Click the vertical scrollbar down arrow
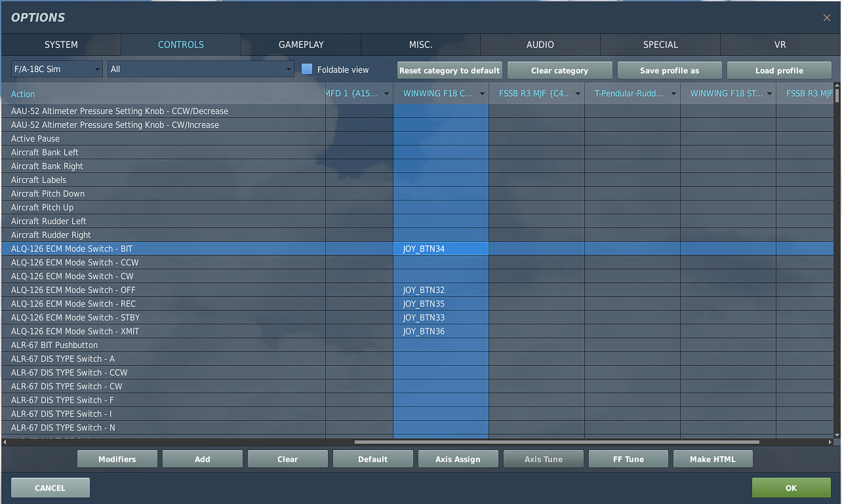Image resolution: width=842 pixels, height=504 pixels. (837, 435)
